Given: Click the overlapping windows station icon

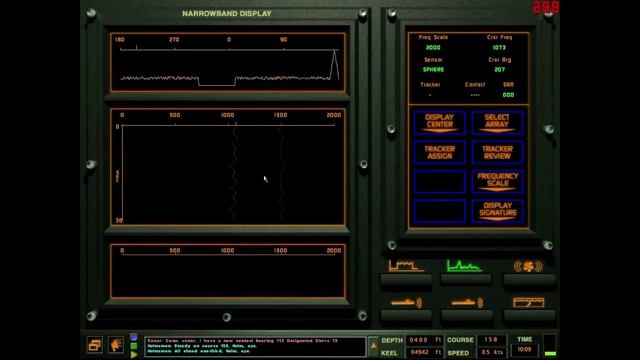Looking at the screenshot, I should coord(95,345).
